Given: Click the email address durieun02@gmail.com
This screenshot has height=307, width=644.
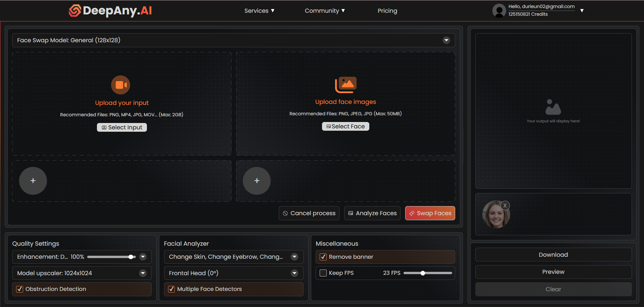Looking at the screenshot, I should click(x=548, y=6).
